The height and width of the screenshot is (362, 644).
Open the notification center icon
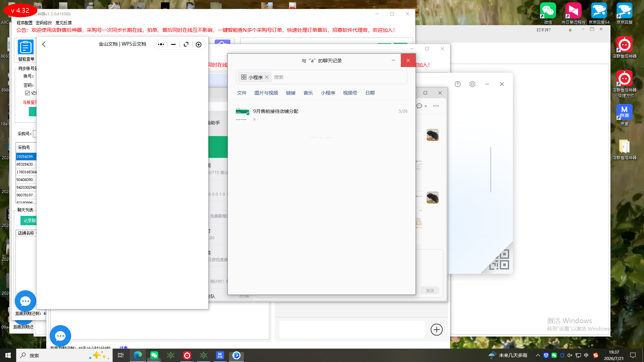click(x=633, y=355)
